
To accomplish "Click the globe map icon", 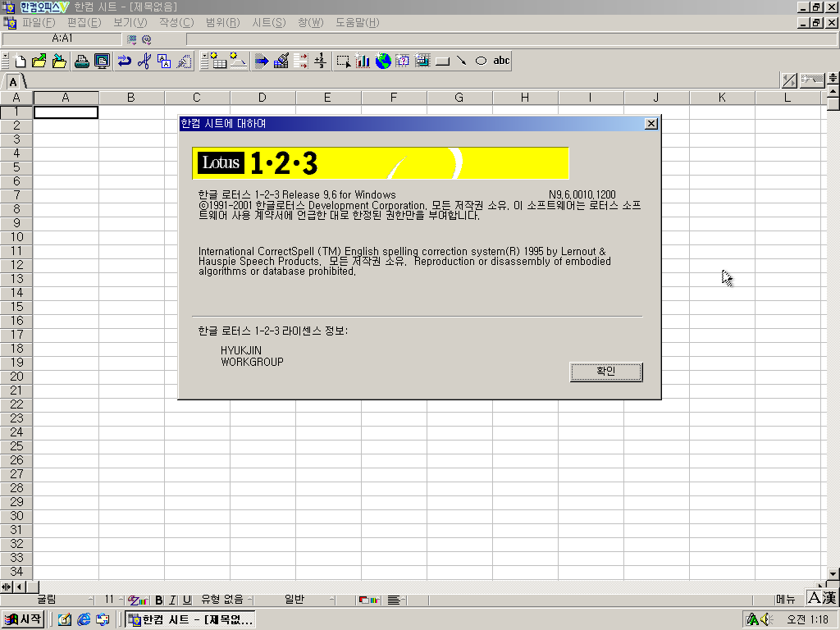I will [383, 61].
